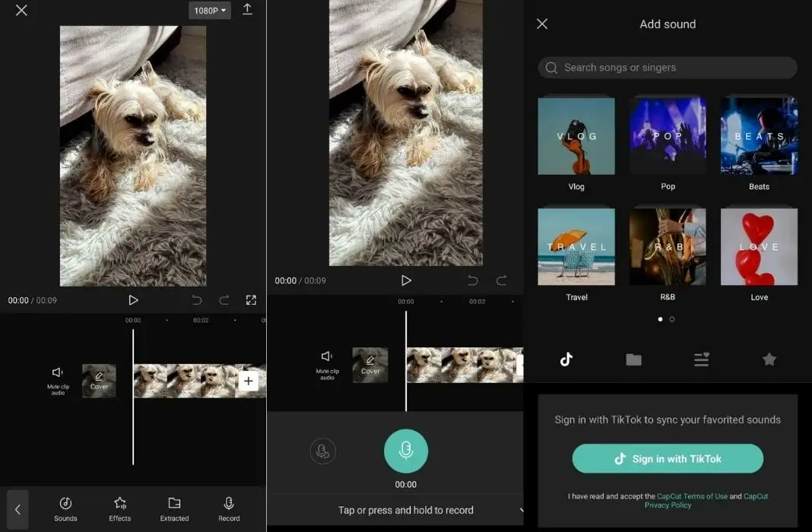Image resolution: width=812 pixels, height=532 pixels.
Task: Switch to the TikTok sounds tab
Action: [566, 359]
